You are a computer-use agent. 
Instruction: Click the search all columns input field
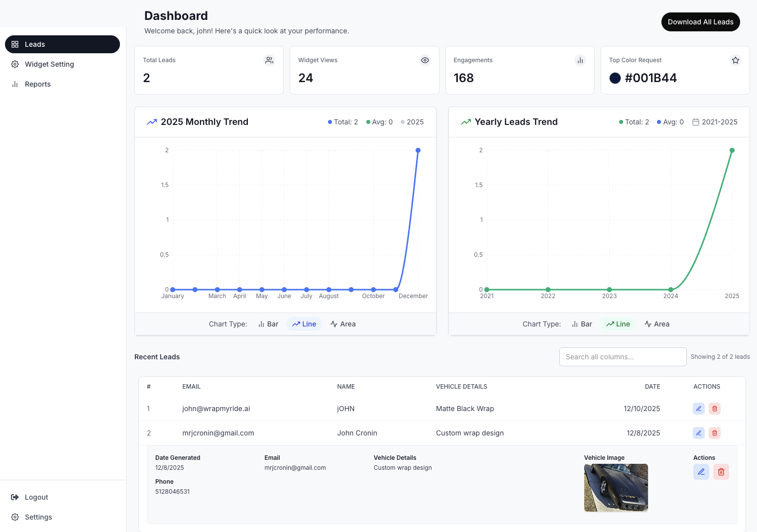[623, 357]
